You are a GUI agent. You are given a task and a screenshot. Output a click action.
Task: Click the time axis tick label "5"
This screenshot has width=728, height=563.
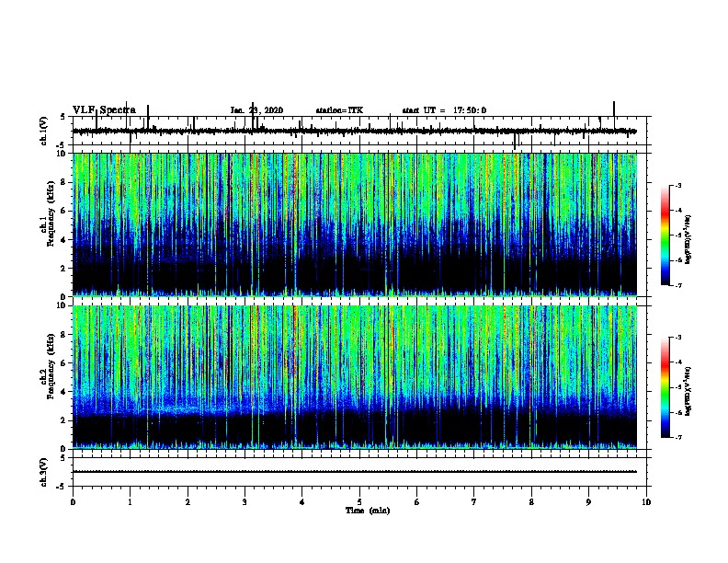tap(359, 502)
